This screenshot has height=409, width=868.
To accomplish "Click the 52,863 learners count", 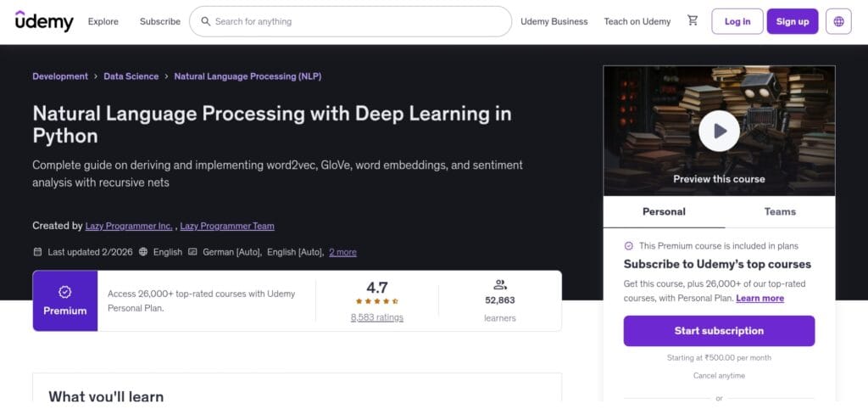I will [500, 300].
